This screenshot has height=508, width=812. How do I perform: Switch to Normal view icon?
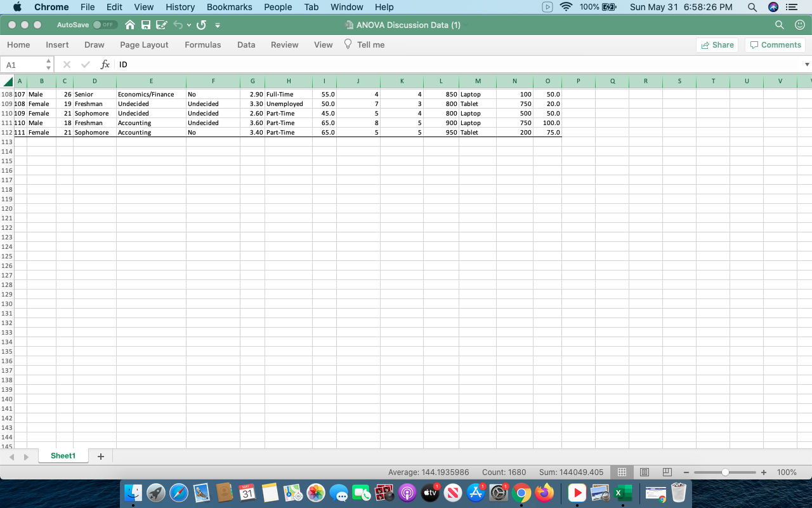point(622,472)
